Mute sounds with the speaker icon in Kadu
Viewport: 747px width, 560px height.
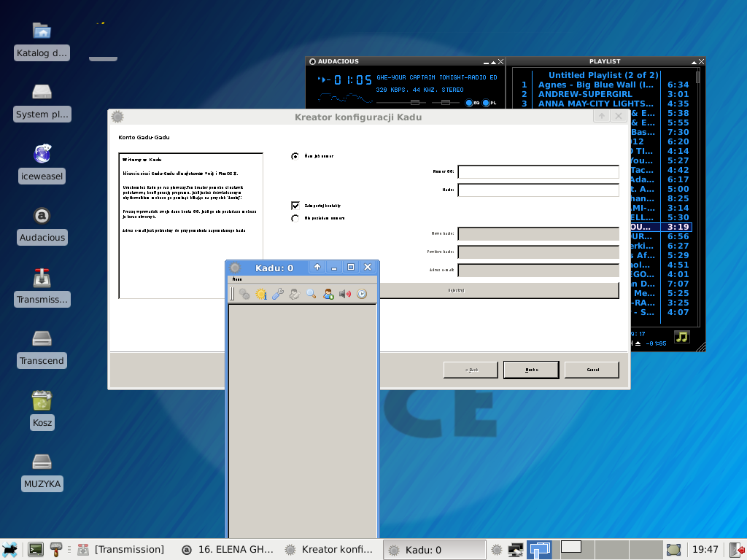pyautogui.click(x=345, y=295)
